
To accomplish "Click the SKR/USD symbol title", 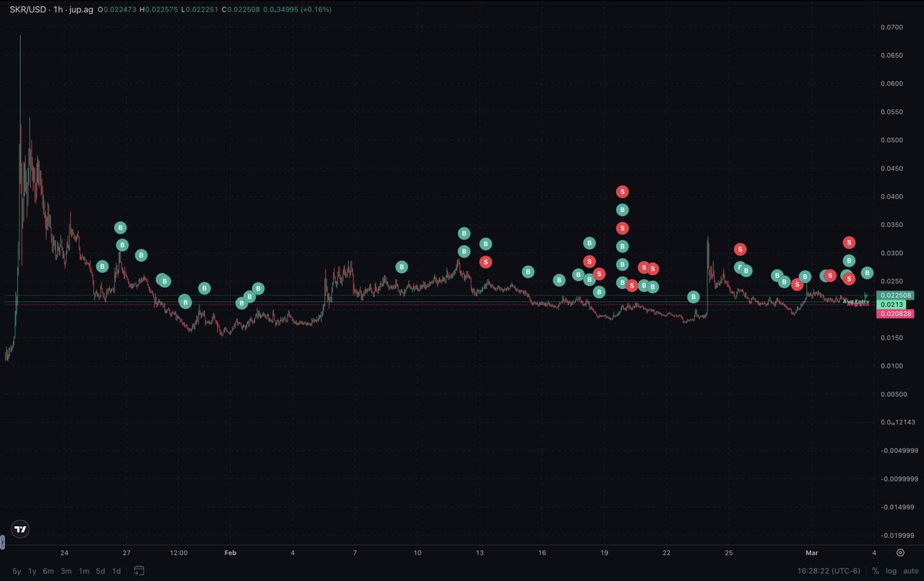I will (28, 10).
